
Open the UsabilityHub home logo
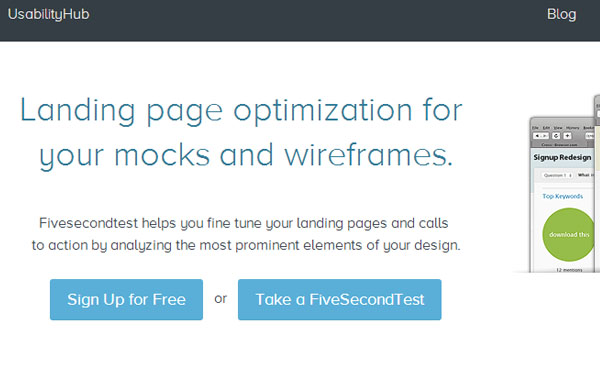49,15
